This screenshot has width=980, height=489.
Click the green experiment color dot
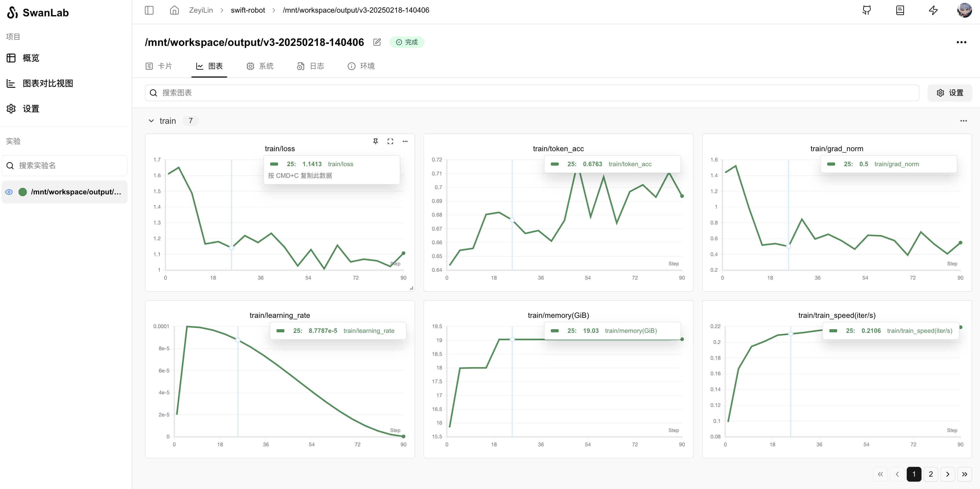[x=23, y=192]
